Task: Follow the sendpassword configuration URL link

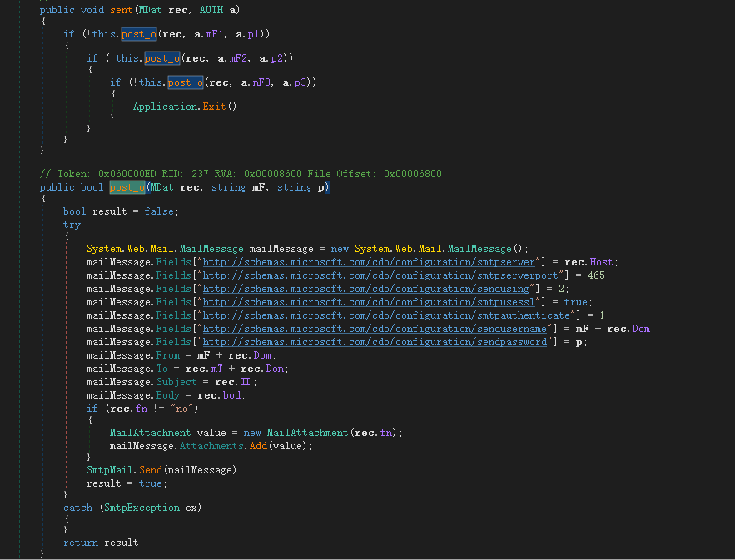Action: (375, 342)
